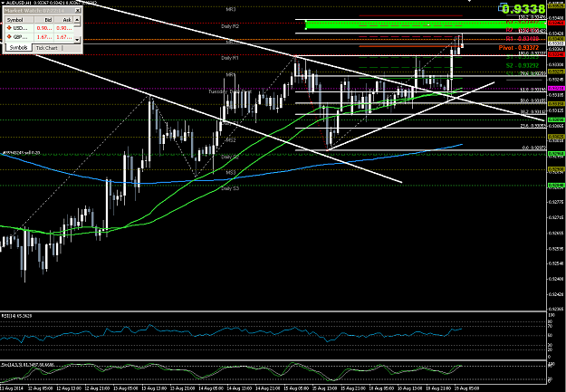Select the USD symbol row in Market Watch
This screenshot has height=392, width=566.
tap(39, 28)
